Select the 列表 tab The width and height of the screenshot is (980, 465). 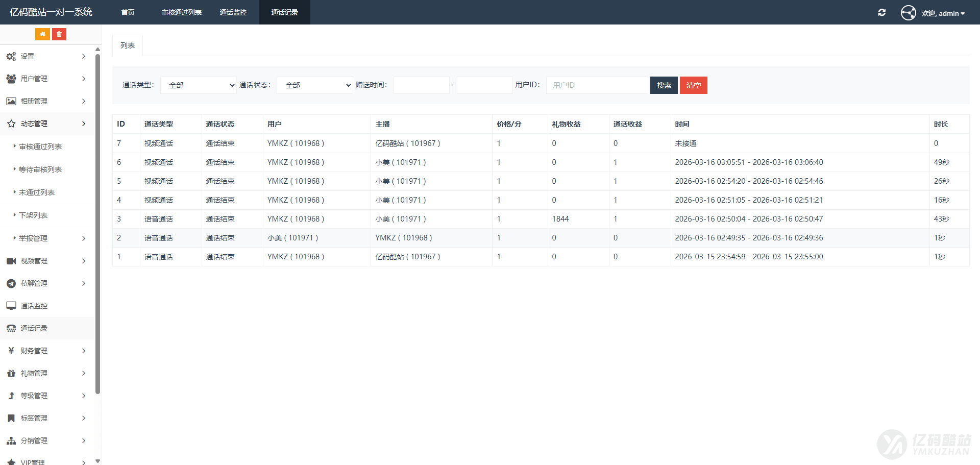tap(128, 45)
